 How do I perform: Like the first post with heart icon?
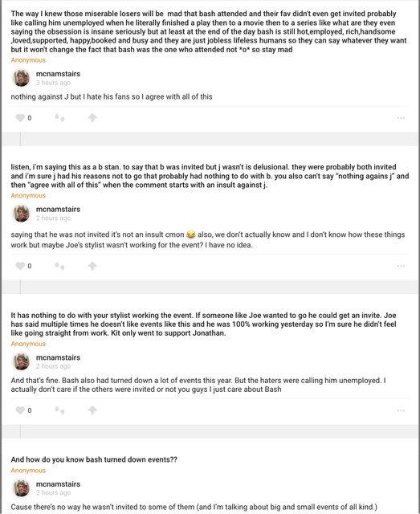click(x=20, y=118)
